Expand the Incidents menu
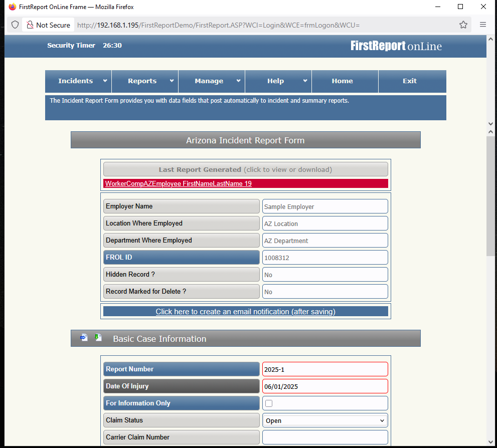 tap(78, 81)
